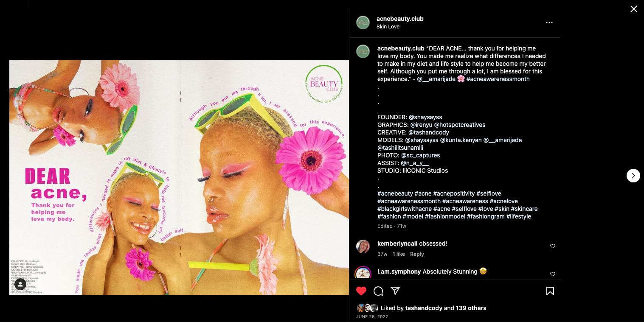Open the Dear acne photo

point(179,177)
